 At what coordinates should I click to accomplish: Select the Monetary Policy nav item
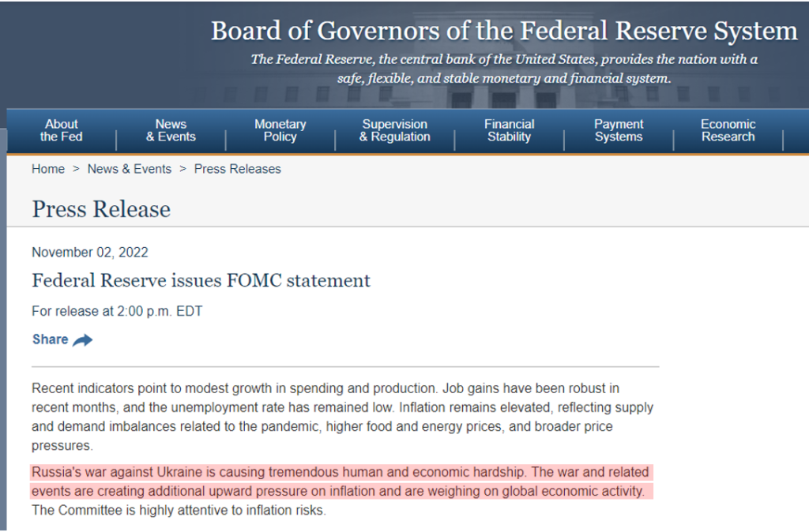pyautogui.click(x=280, y=130)
